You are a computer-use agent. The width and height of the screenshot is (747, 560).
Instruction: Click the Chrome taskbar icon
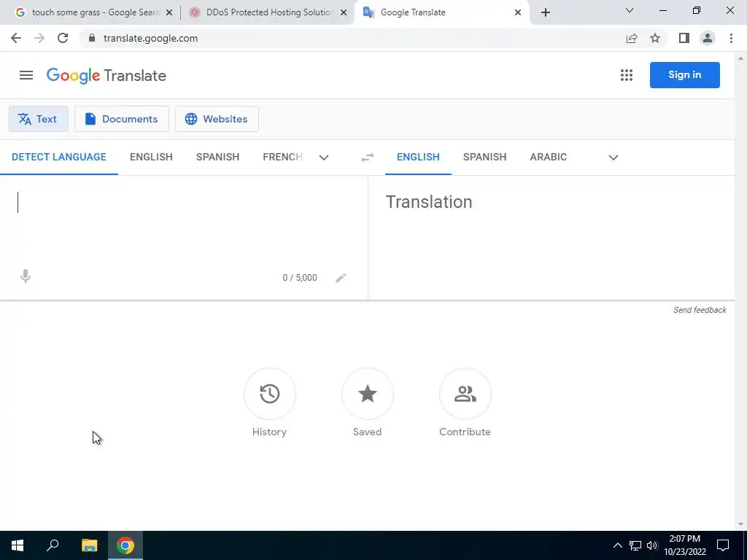(x=125, y=545)
